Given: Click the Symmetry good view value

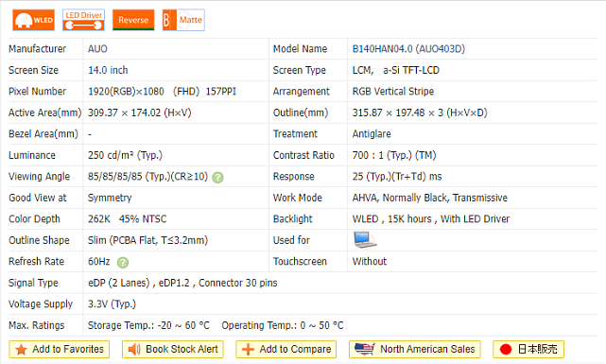Looking at the screenshot, I should 110,198.
